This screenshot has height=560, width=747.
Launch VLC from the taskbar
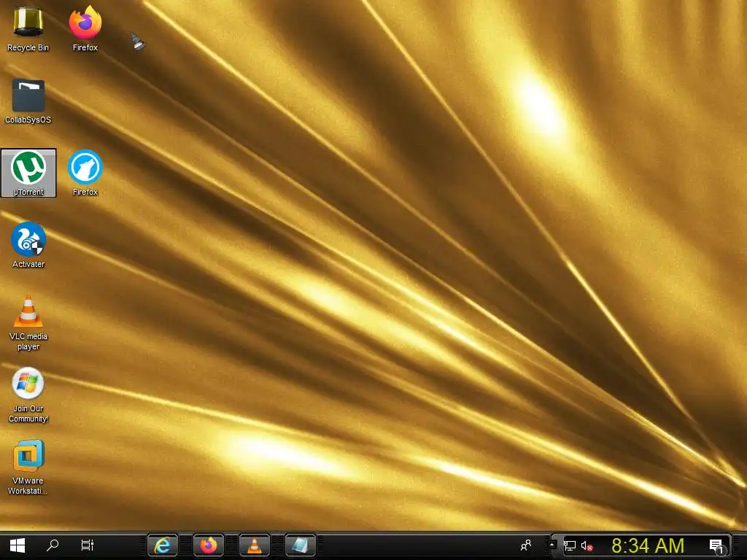[x=254, y=545]
